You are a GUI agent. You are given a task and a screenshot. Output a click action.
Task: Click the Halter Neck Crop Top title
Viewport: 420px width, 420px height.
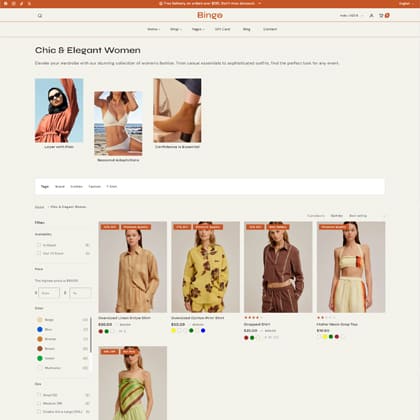[337, 324]
